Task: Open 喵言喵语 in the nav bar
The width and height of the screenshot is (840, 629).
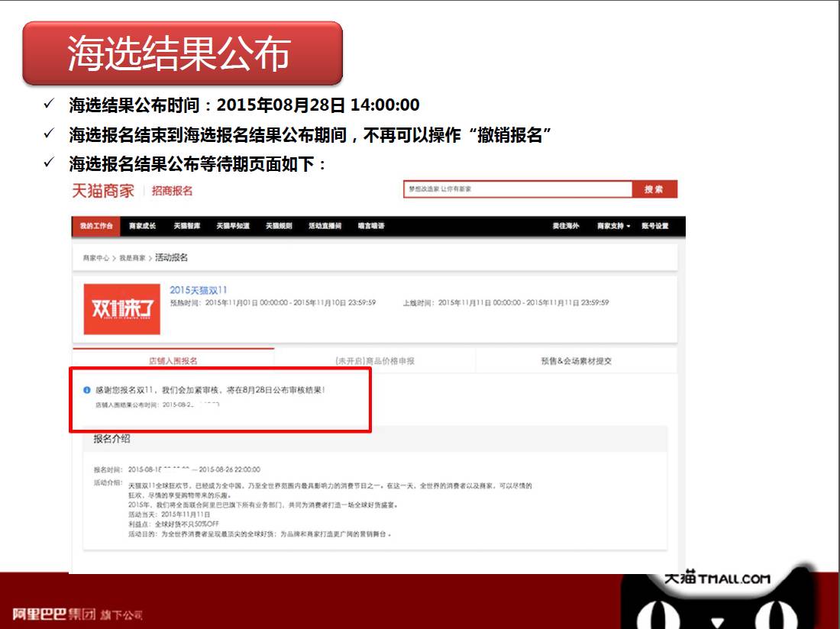Action: (x=371, y=226)
